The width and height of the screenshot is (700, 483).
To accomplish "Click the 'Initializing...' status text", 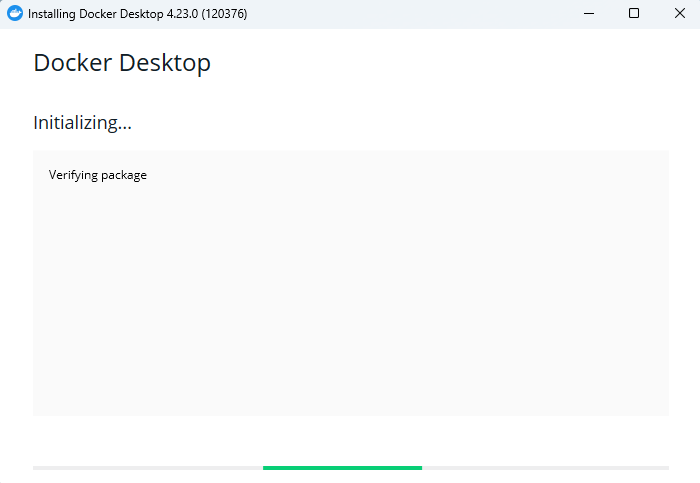I will (83, 123).
